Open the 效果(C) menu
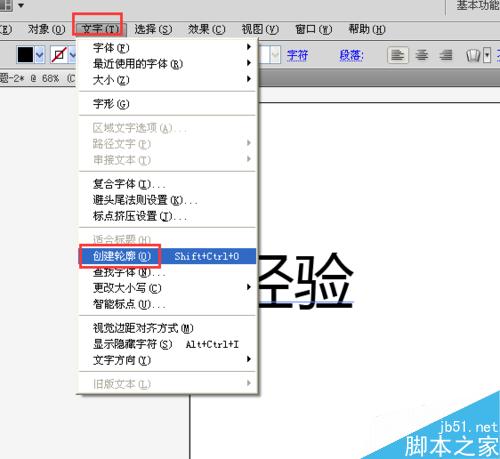The image size is (500, 459). [207, 29]
